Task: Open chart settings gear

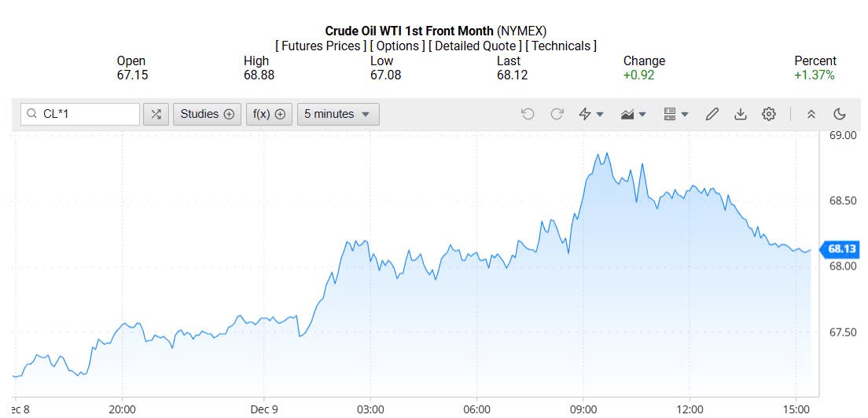Action: (x=769, y=115)
